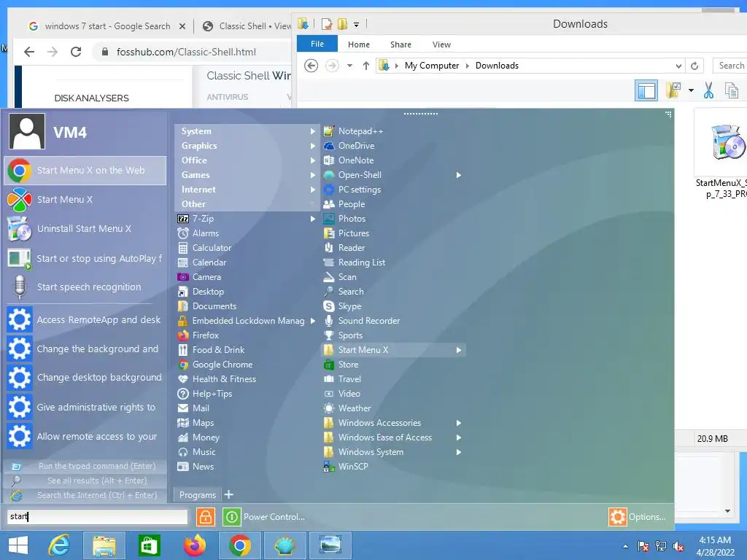
Task: Click the fosshub.com address bar in Chrome
Action: [186, 52]
